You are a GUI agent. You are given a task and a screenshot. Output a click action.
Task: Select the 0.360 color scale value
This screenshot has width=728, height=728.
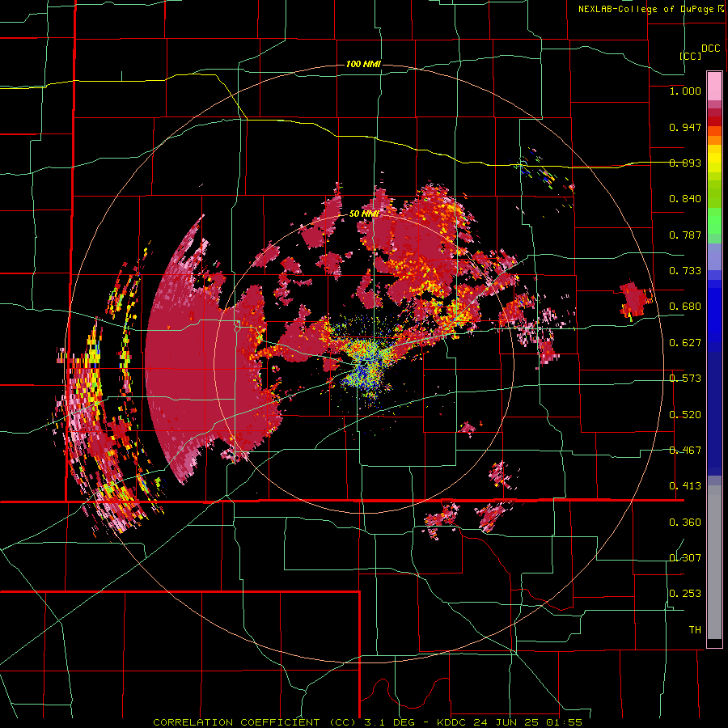pos(685,523)
